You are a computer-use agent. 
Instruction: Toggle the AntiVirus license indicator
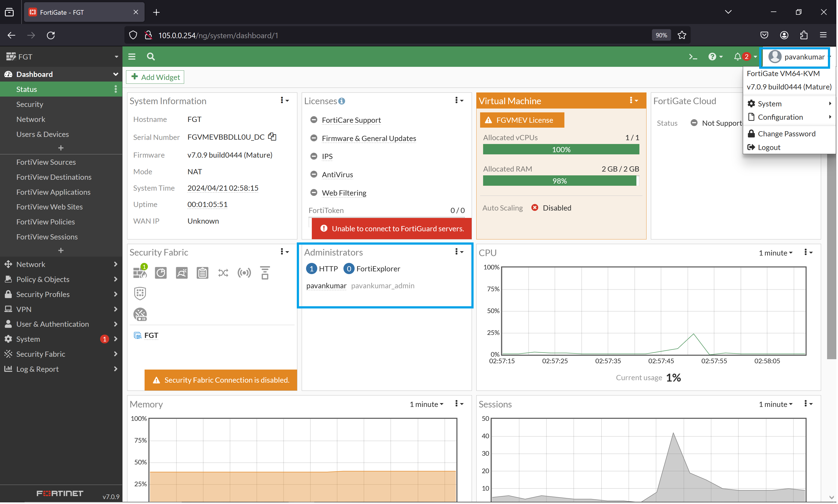pyautogui.click(x=313, y=174)
